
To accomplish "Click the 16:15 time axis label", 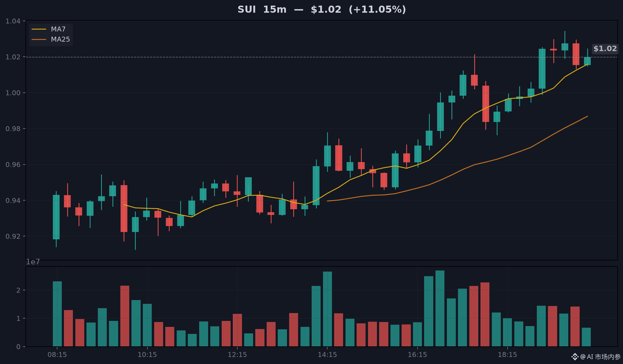I will pos(417,355).
